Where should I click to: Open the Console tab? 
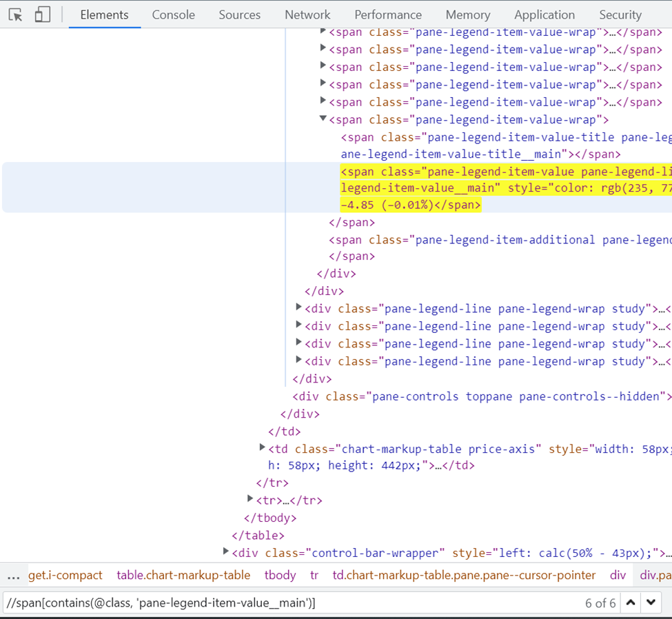click(173, 14)
